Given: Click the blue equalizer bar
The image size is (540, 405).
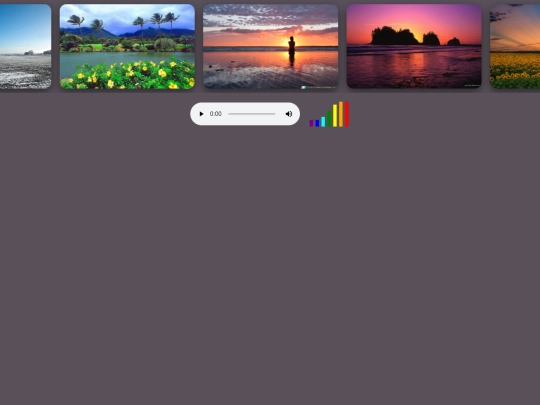Looking at the screenshot, I should [317, 123].
